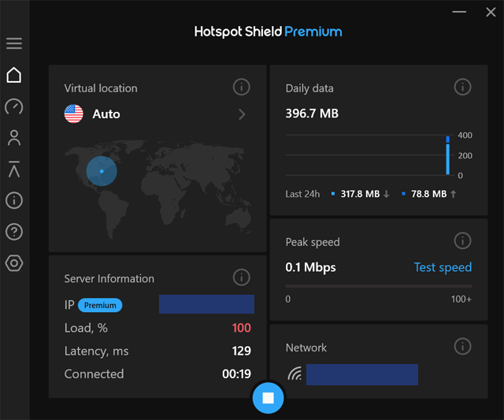
Task: Click the Hotspot Shield Premium title
Action: 268,32
